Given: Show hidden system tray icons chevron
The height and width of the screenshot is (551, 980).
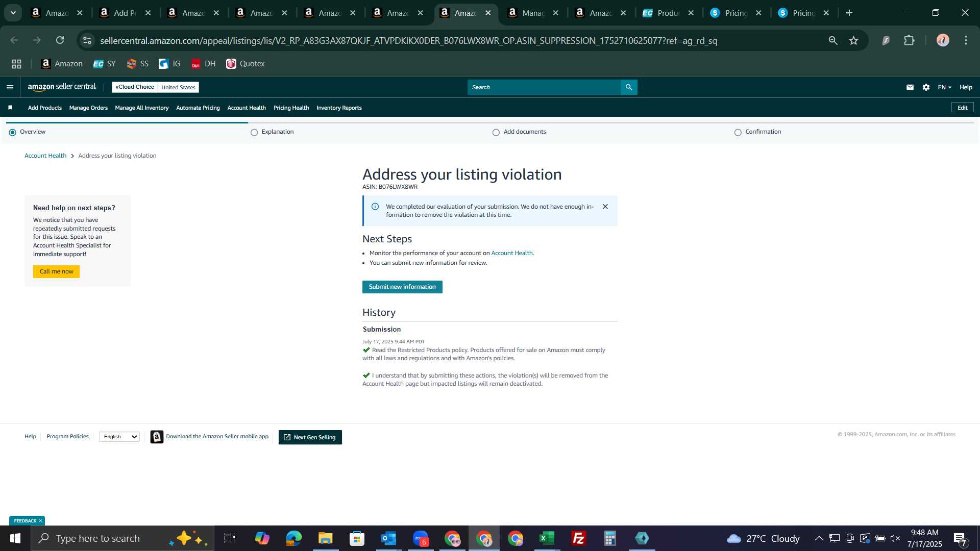Looking at the screenshot, I should tap(819, 538).
